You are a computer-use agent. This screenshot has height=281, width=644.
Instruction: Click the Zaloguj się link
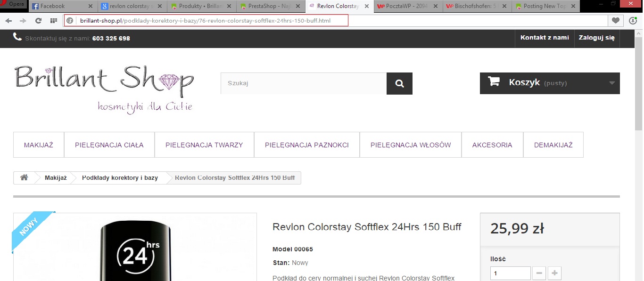coord(597,38)
